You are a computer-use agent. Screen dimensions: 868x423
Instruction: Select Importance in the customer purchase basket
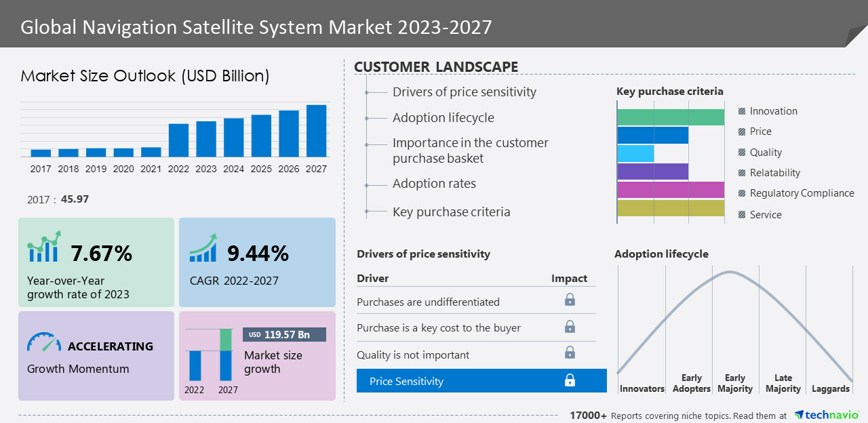tap(470, 150)
